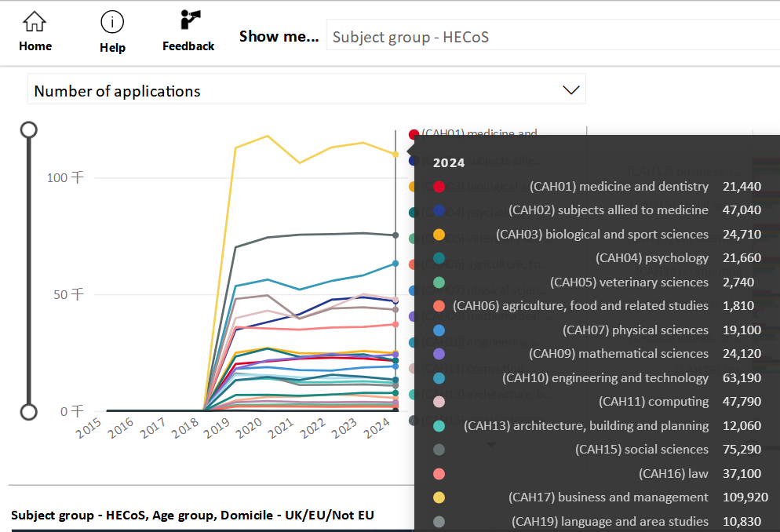Select the salmon law 2024 data point

tap(395, 324)
